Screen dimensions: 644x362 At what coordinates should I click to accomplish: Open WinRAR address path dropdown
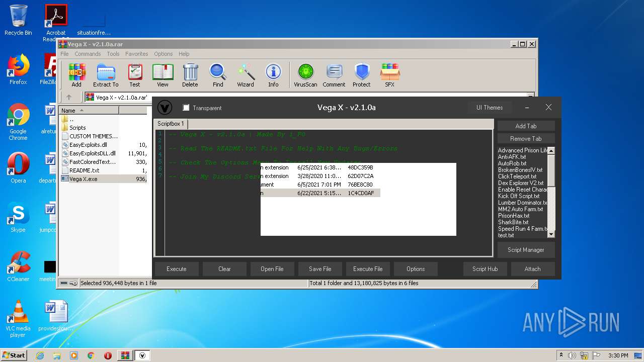coord(530,96)
